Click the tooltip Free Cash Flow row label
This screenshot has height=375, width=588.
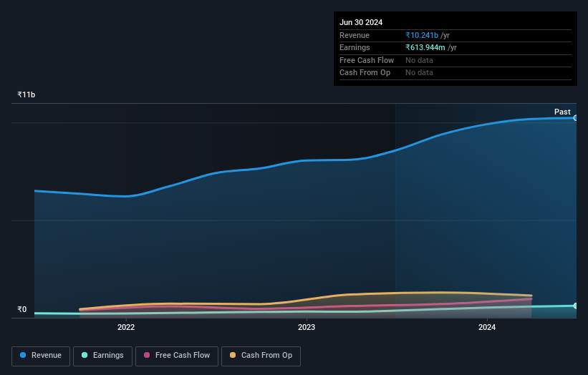[x=367, y=60]
